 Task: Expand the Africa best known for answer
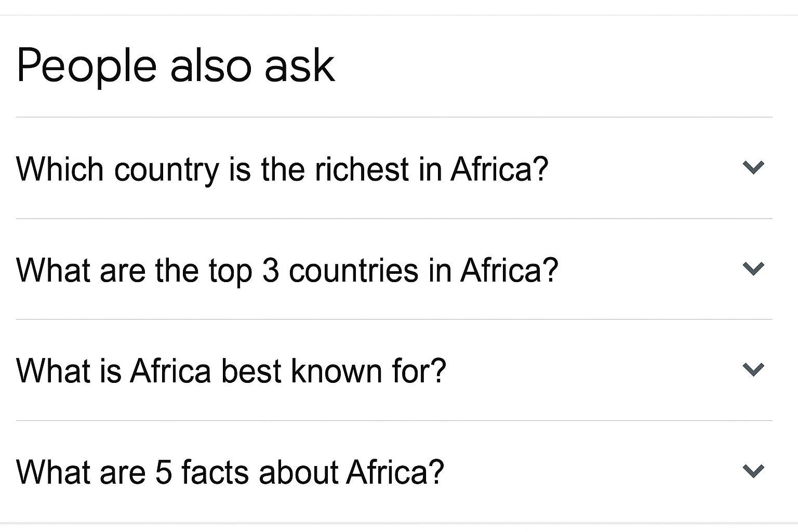pyautogui.click(x=753, y=369)
